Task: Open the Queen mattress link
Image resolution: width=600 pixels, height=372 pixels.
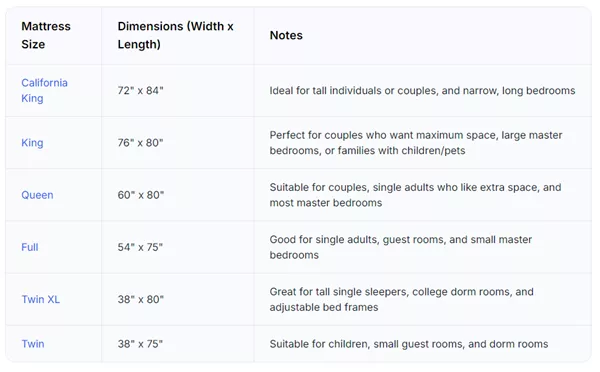Action: click(37, 195)
